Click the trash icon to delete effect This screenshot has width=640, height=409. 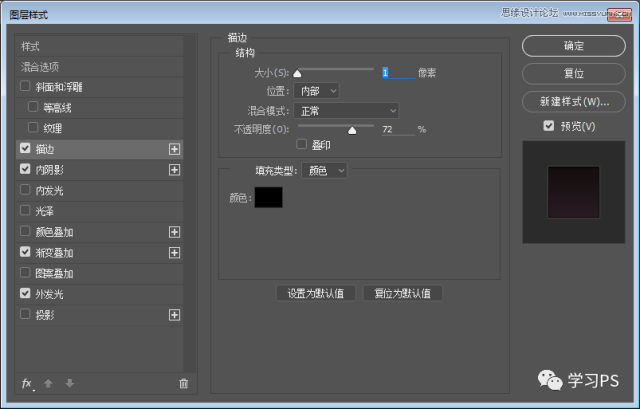[x=183, y=384]
